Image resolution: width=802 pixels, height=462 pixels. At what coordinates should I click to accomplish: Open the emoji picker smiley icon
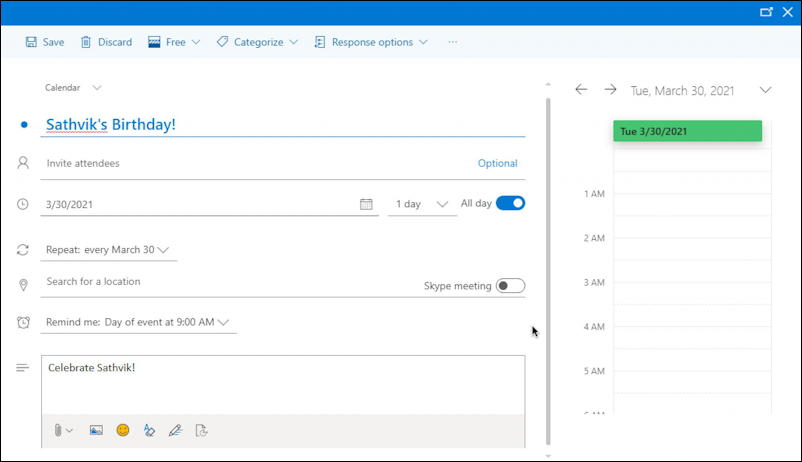coord(123,430)
